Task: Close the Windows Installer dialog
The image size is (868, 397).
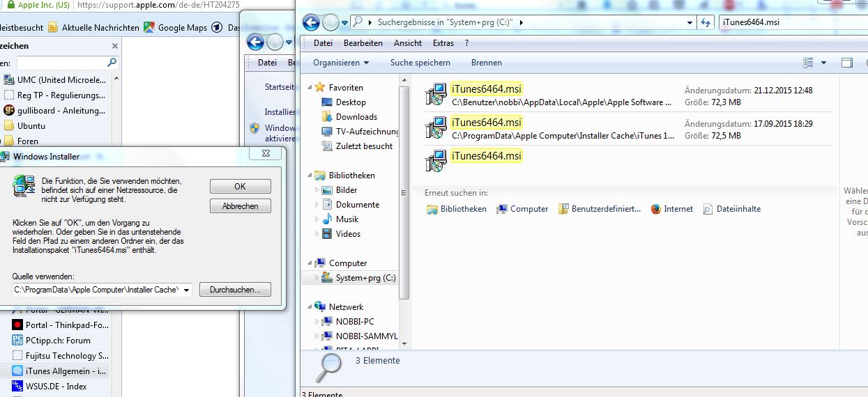Action: 266,153
